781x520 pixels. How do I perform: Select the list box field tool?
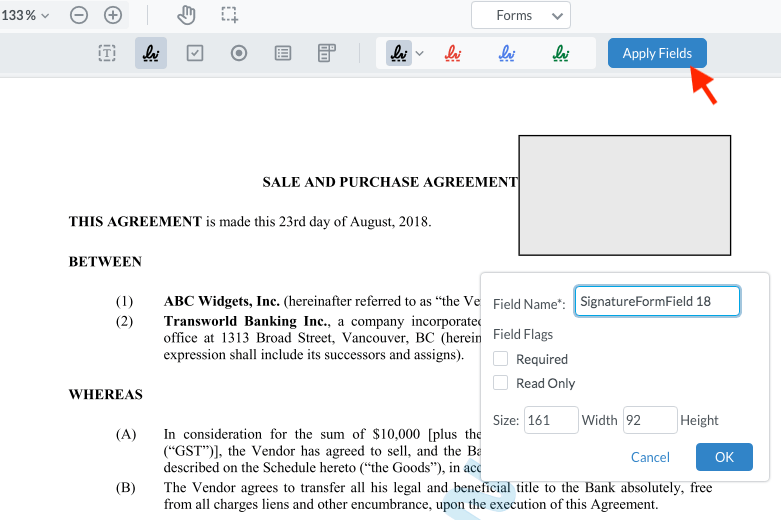point(283,53)
